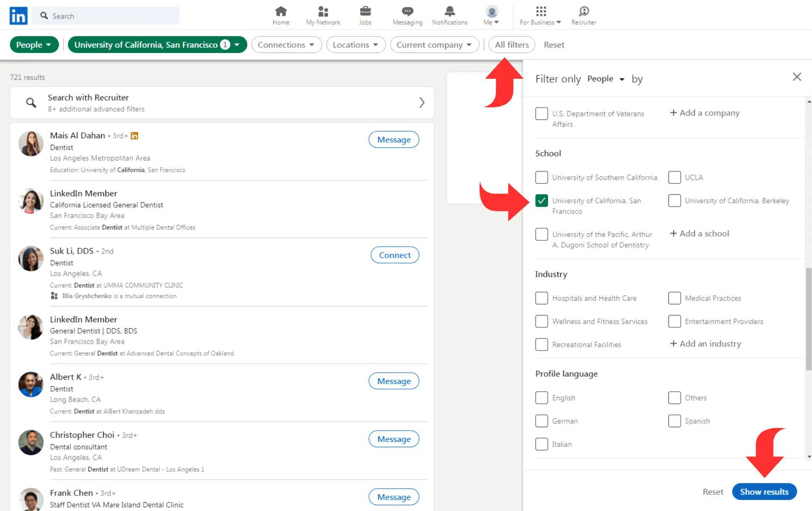The image size is (812, 511).
Task: Check University of Southern California school
Action: [x=541, y=177]
